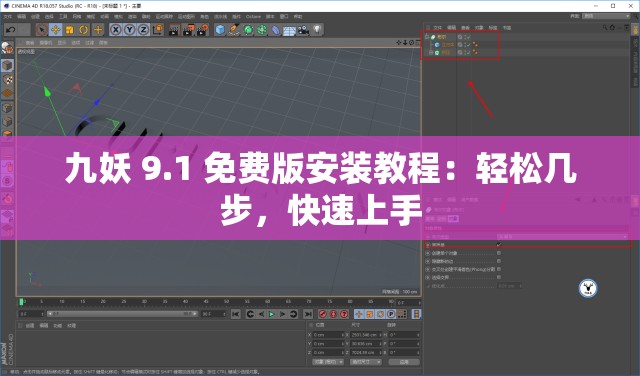Collapse the top Boole object tree node

tap(427, 36)
